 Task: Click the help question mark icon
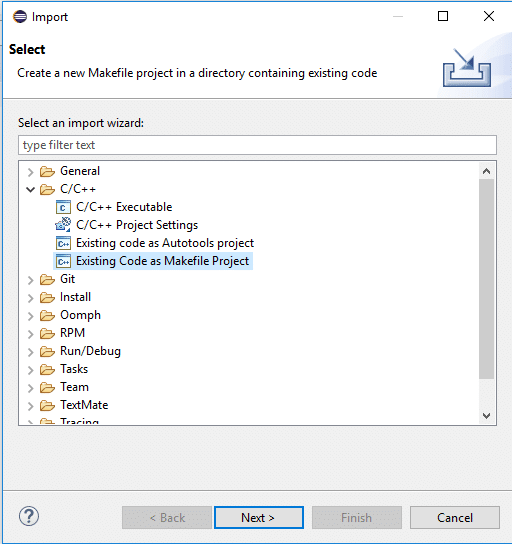pos(29,516)
